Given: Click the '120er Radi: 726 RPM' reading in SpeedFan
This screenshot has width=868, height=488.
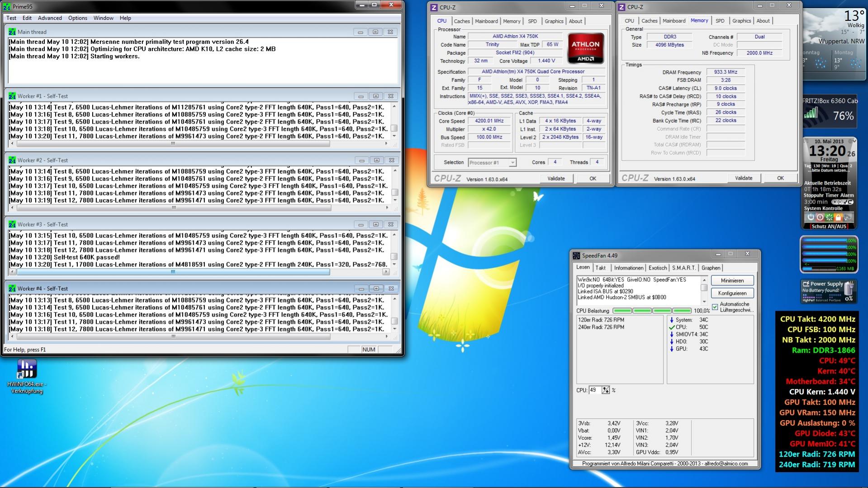Looking at the screenshot, I should click(x=601, y=320).
